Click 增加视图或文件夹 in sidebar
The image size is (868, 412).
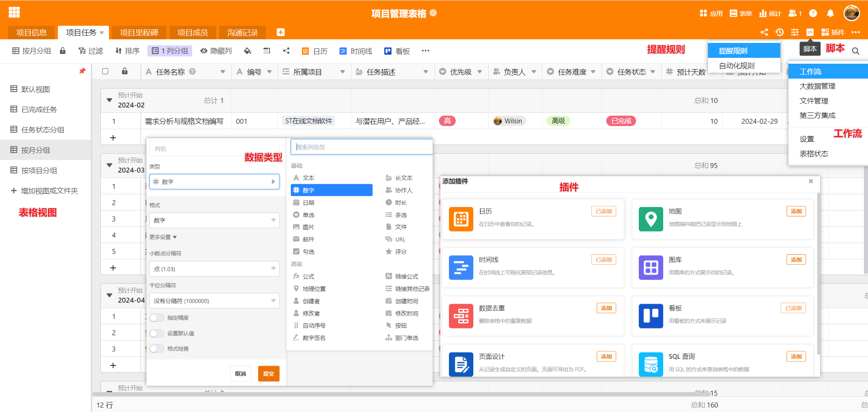pos(44,191)
